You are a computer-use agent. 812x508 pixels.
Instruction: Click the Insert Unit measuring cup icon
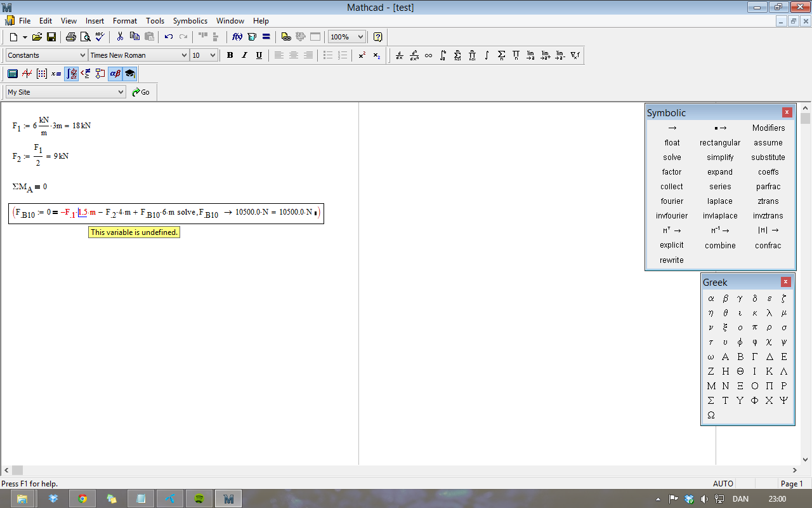click(252, 37)
